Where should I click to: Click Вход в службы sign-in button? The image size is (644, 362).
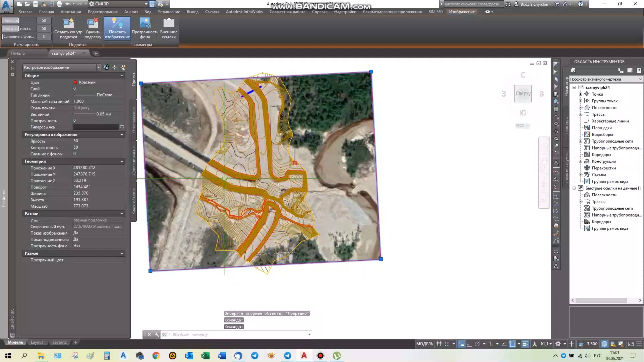(533, 4)
